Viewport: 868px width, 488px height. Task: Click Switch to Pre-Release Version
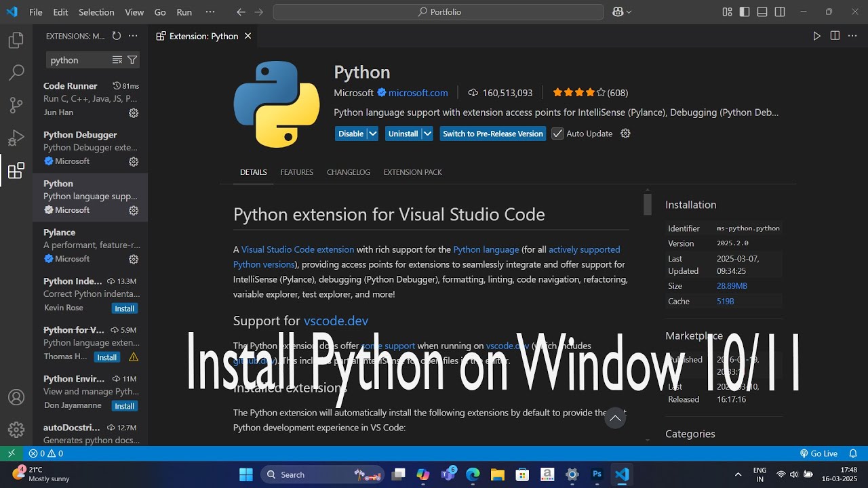[x=493, y=134]
